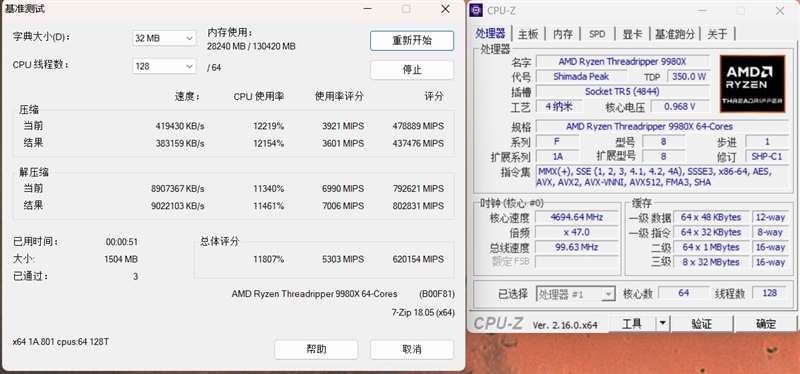Click the x64 1A.801 cpus:64 128T text
This screenshot has width=800, height=374.
[x=61, y=342]
